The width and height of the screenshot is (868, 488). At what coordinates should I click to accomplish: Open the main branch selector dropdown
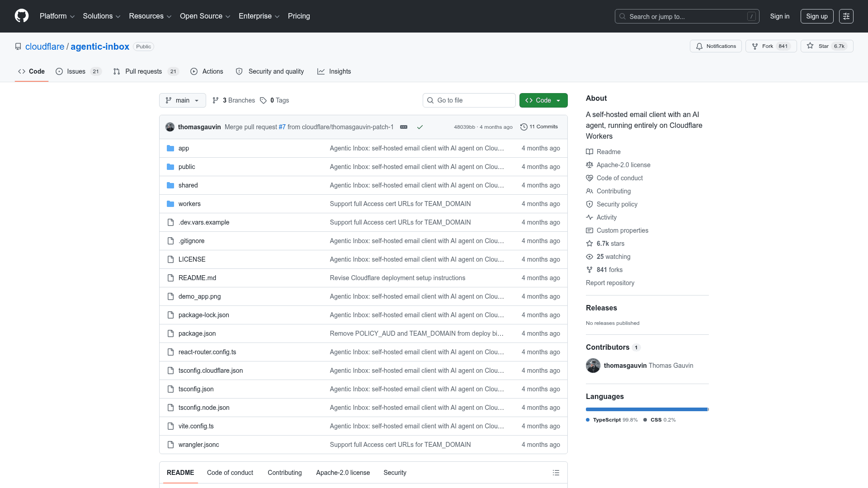click(x=183, y=100)
